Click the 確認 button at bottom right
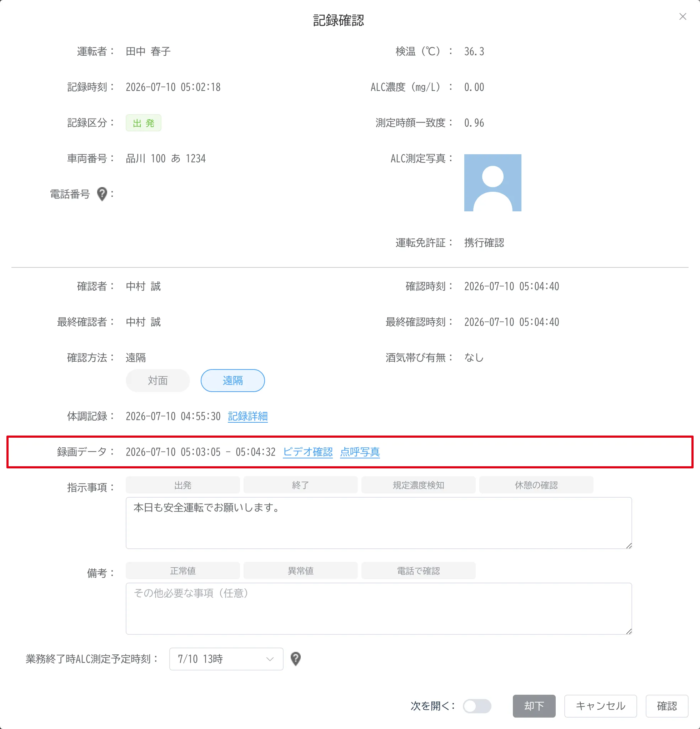This screenshot has width=700, height=729. 667,706
